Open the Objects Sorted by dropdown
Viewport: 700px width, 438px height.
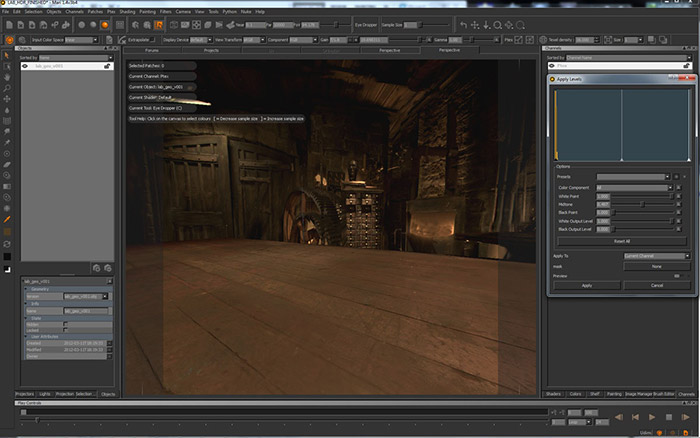(x=76, y=58)
